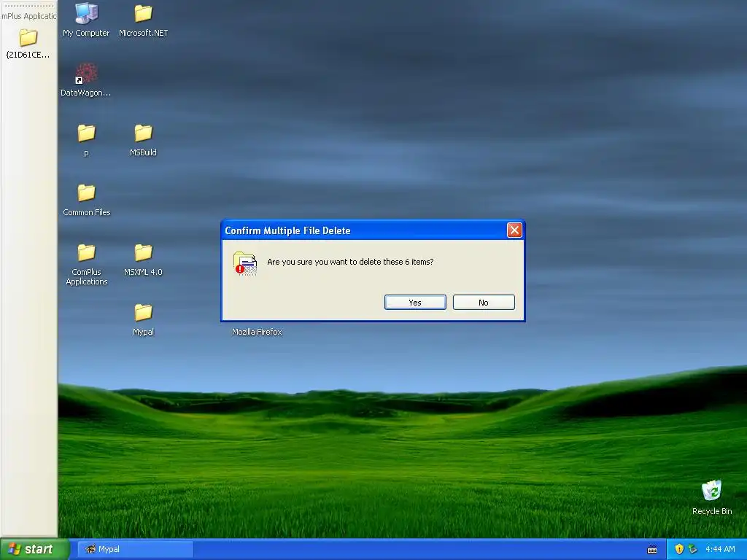Activate the Mypal taskbar button
This screenshot has height=560, width=747.
click(135, 549)
